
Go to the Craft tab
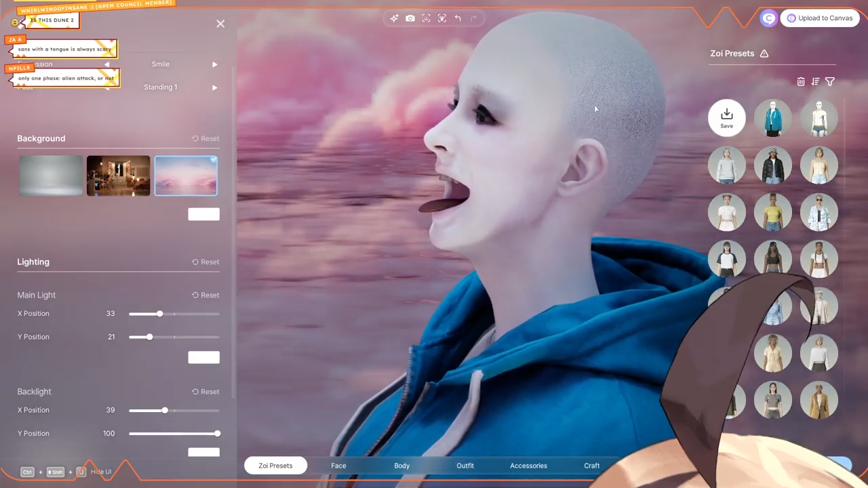point(592,466)
